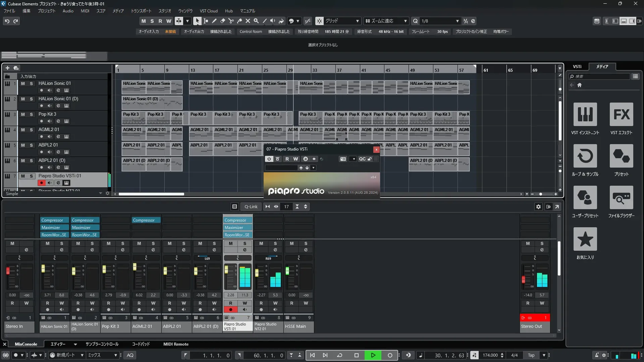
Task: Switch to the MIDI Remote tab
Action: coord(176,344)
